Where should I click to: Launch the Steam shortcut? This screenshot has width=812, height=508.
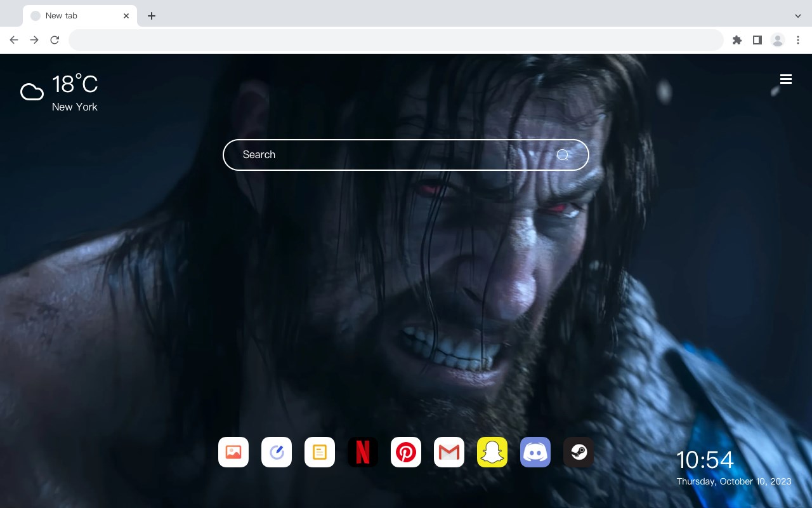click(x=579, y=452)
